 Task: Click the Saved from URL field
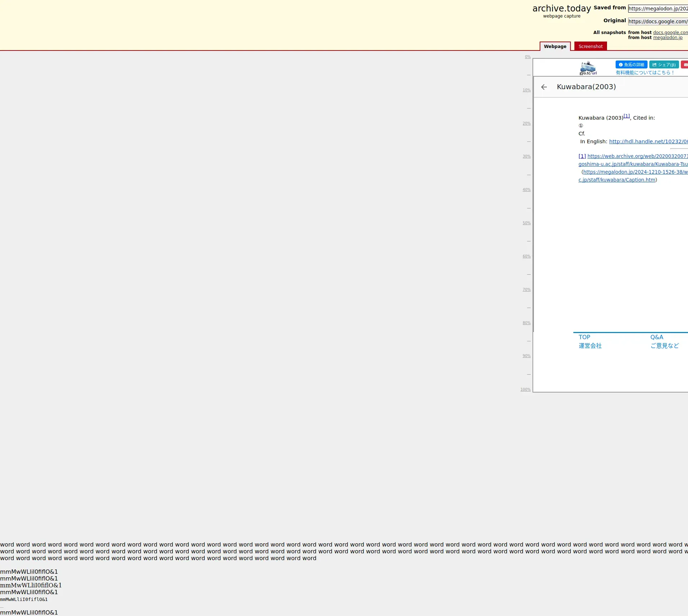658,9
